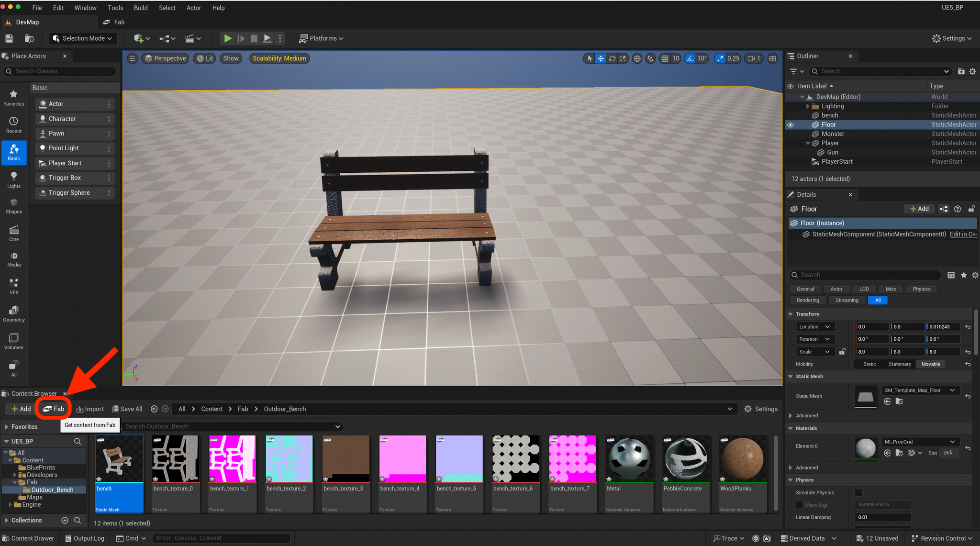The width and height of the screenshot is (980, 546).
Task: Open Volumes category in Place Actors
Action: pyautogui.click(x=14, y=342)
